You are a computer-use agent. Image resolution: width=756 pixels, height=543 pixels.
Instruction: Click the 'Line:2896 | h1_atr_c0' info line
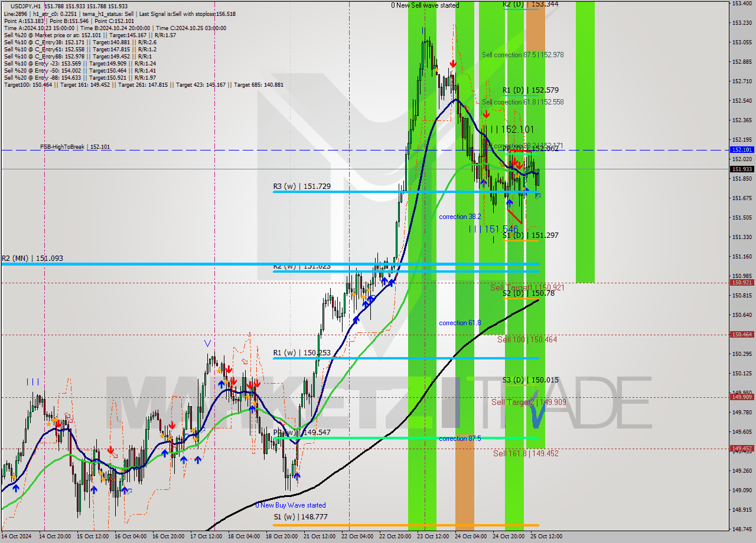pyautogui.click(x=119, y=14)
